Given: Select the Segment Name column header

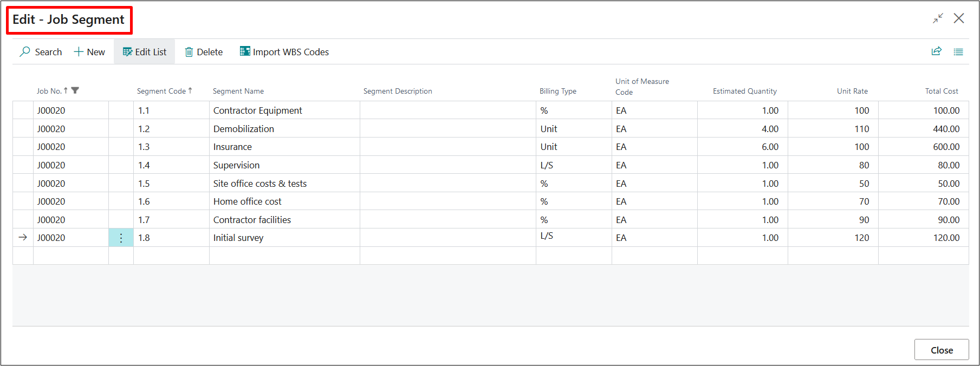Looking at the screenshot, I should tap(238, 91).
